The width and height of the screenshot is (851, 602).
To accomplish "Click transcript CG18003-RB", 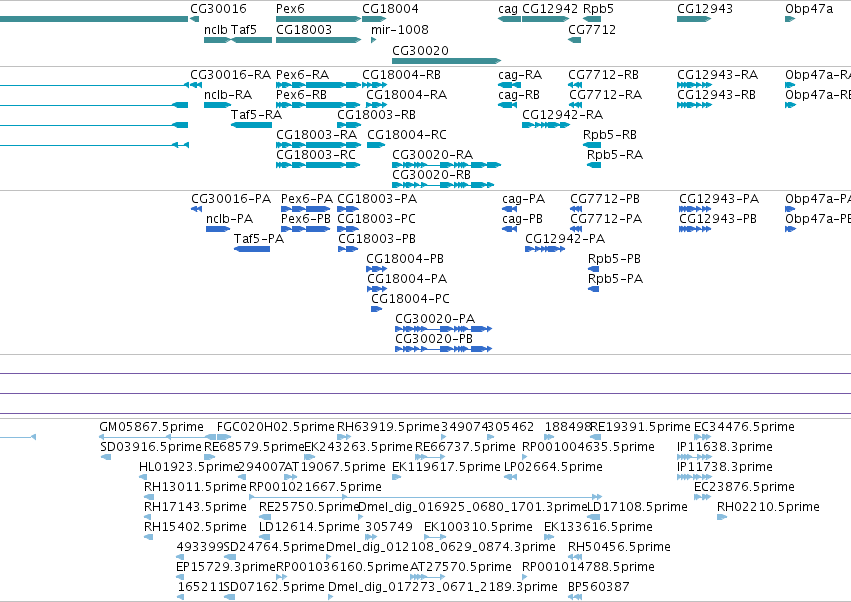I will tap(376, 115).
